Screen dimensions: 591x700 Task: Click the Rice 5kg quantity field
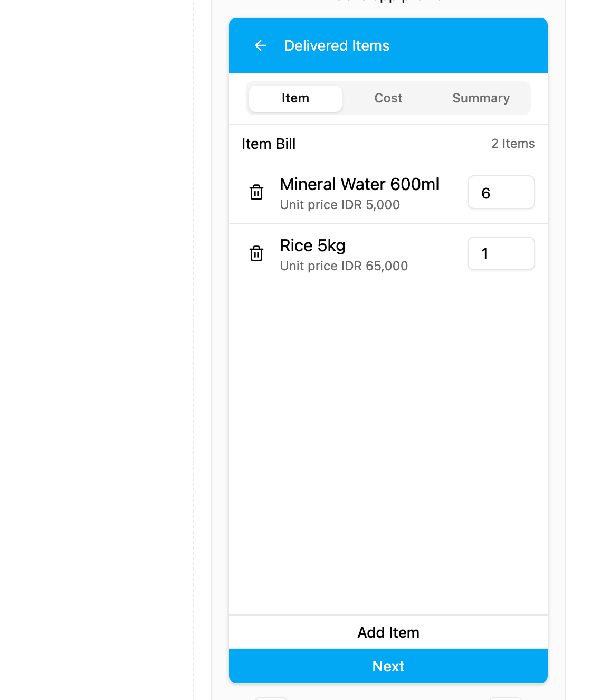pyautogui.click(x=501, y=253)
